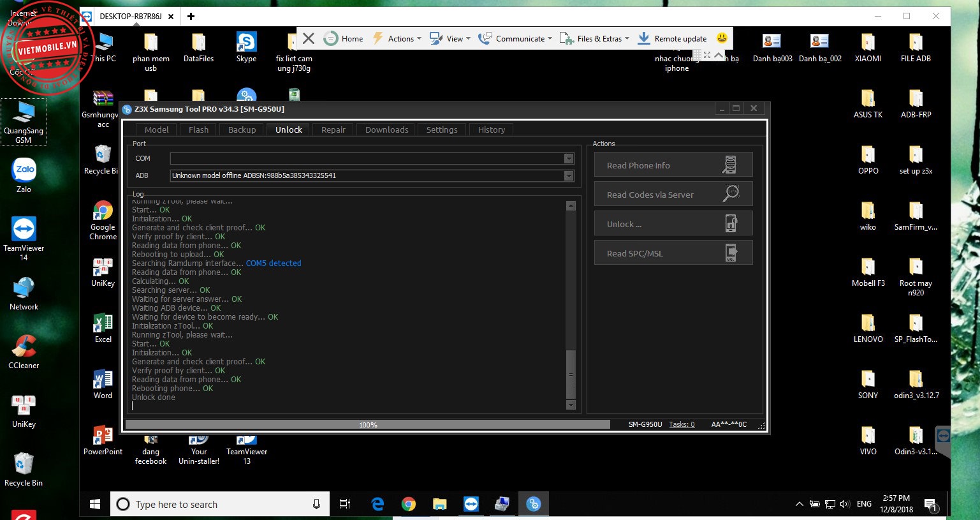980x520 pixels.
Task: Open the remote UniKey desktop icon beside Z3X
Action: [x=103, y=272]
